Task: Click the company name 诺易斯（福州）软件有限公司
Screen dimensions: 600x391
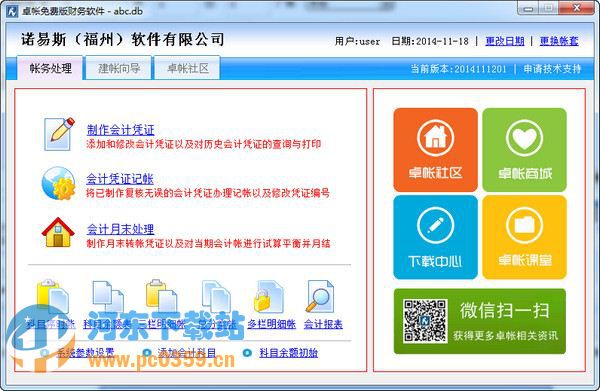Action: pyautogui.click(x=122, y=39)
